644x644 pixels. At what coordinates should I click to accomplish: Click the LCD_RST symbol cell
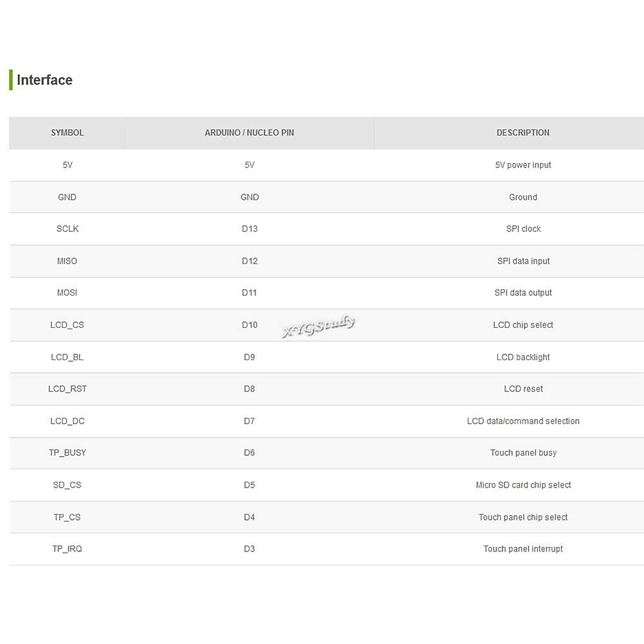[67, 389]
